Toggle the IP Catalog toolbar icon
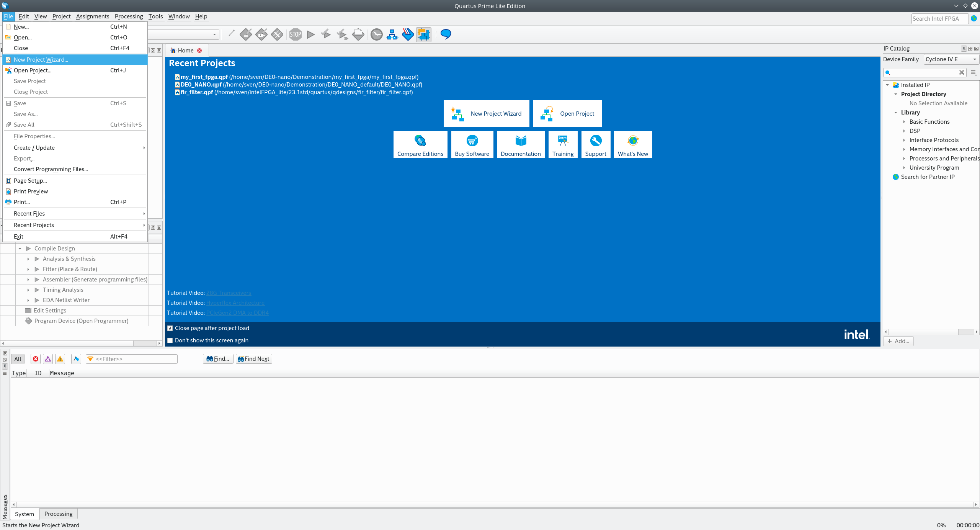Screen dimensions: 980x530 [x=424, y=34]
